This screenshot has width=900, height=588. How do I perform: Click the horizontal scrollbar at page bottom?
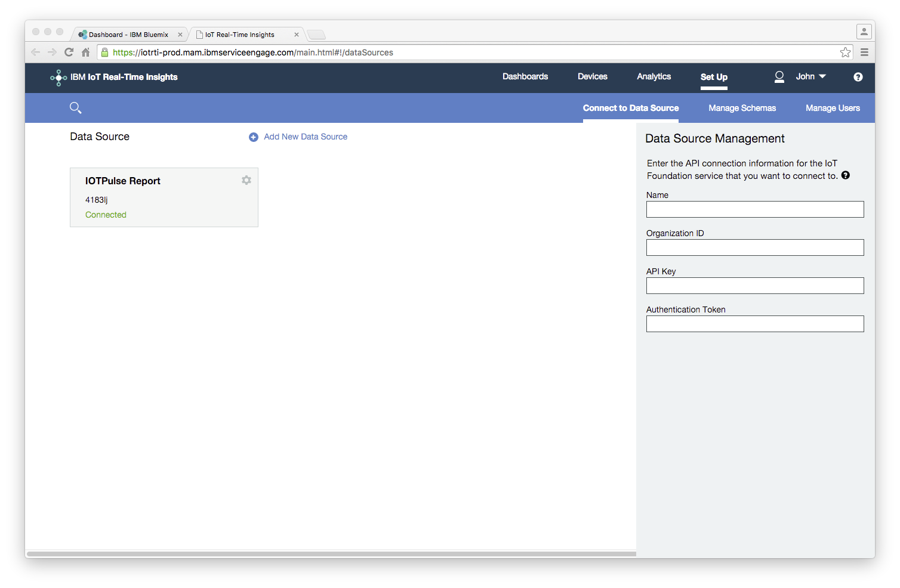(x=332, y=554)
